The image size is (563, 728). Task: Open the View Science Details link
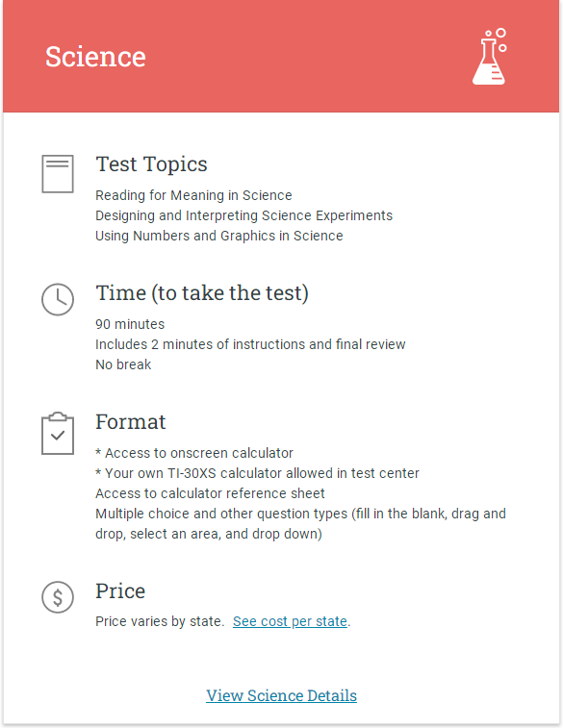pos(281,695)
